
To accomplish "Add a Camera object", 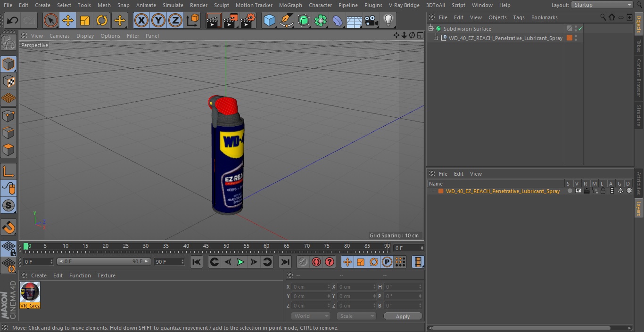I will (x=372, y=21).
